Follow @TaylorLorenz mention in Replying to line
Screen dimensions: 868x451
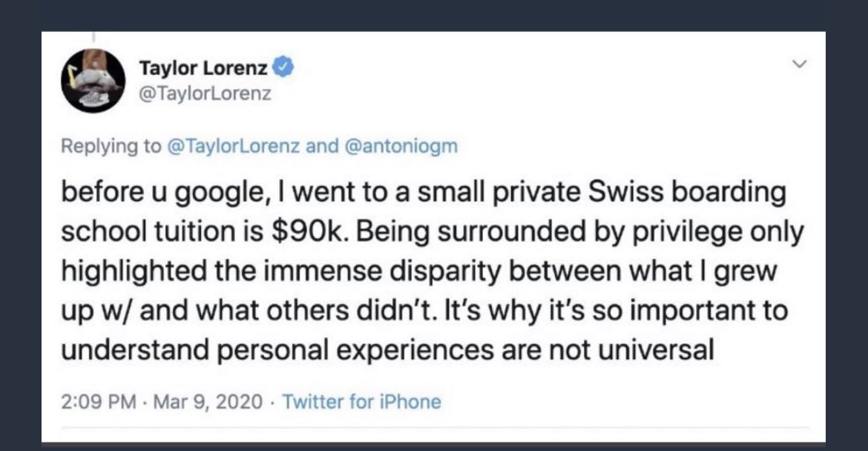point(235,146)
